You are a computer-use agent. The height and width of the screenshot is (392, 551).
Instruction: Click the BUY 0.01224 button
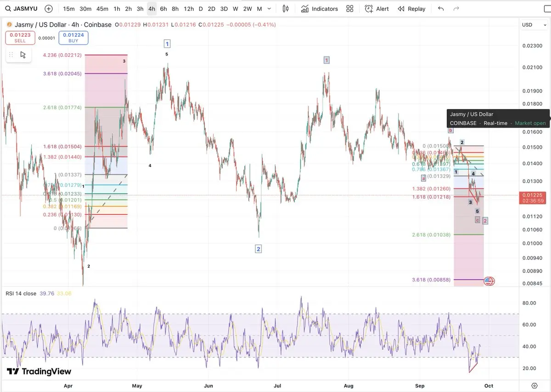pos(73,38)
